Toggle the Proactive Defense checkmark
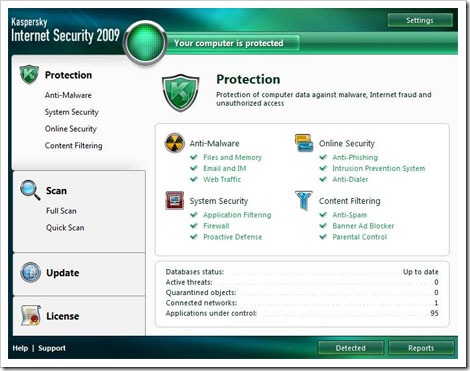 (194, 237)
